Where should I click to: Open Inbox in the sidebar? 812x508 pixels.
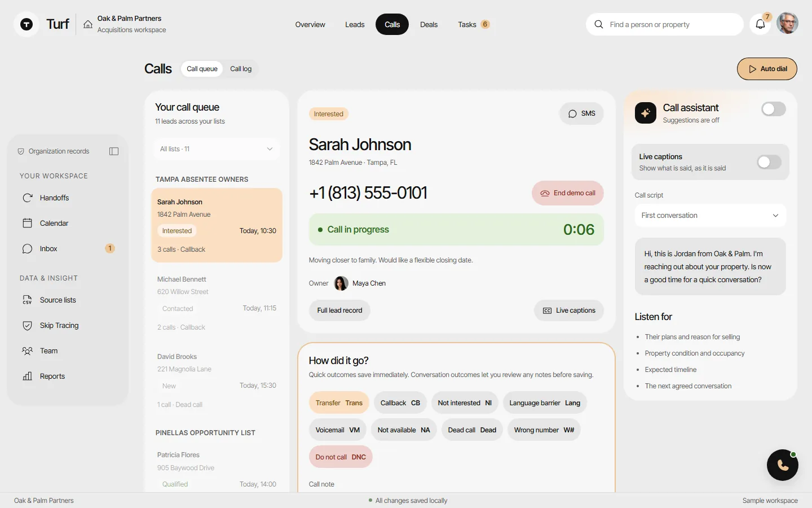point(68,249)
